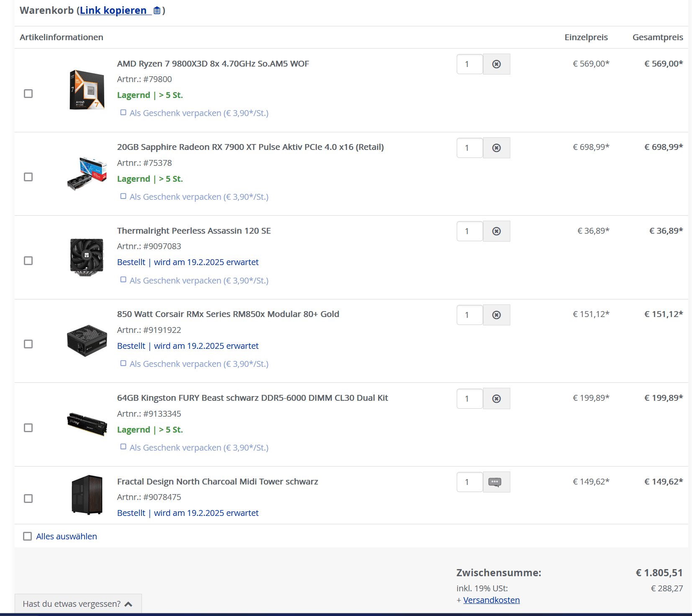The width and height of the screenshot is (692, 616).
Task: Select the AMD Ryzen 7 9800X3D row checkbox
Action: [28, 93]
